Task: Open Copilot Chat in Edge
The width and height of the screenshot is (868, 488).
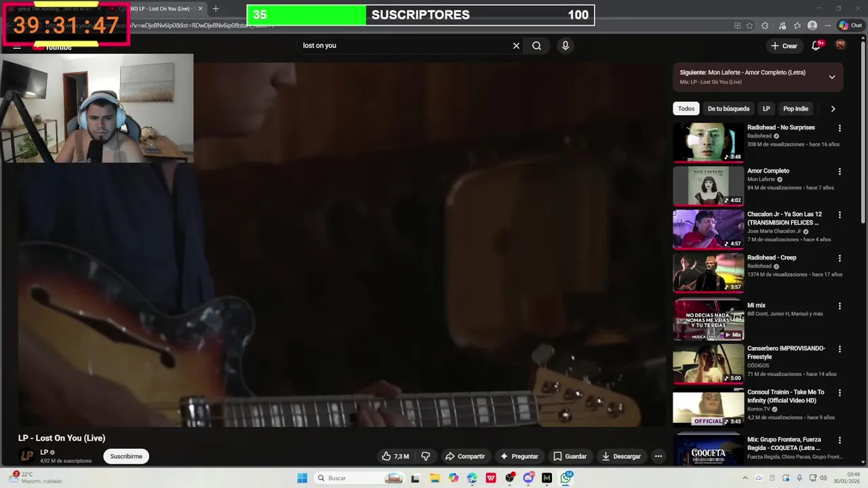Action: click(850, 26)
